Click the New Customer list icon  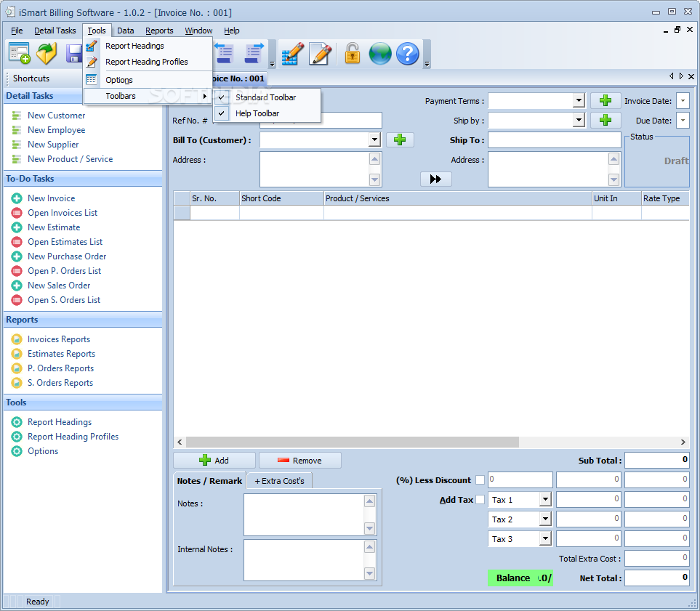point(17,116)
